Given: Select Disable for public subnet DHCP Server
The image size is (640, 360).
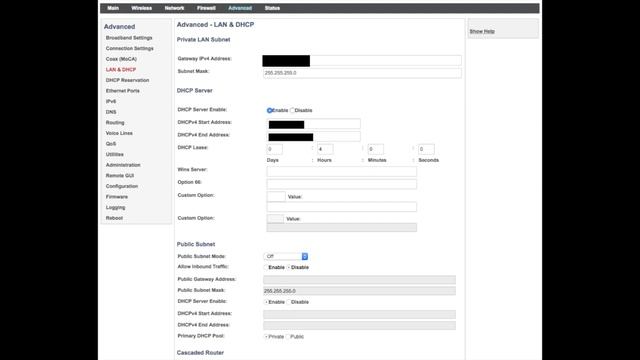Looking at the screenshot, I should pos(289,302).
